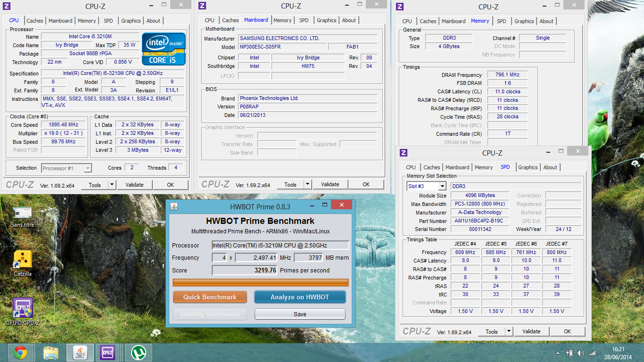644x362 pixels.
Task: Click Specification field i5-3210M CPU
Action: [x=113, y=73]
